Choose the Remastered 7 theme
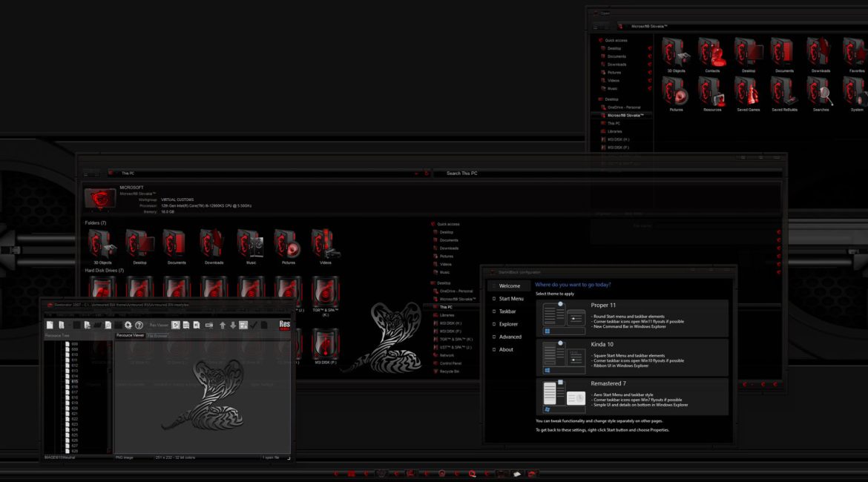Viewport: 868px width, 482px height. pyautogui.click(x=631, y=397)
